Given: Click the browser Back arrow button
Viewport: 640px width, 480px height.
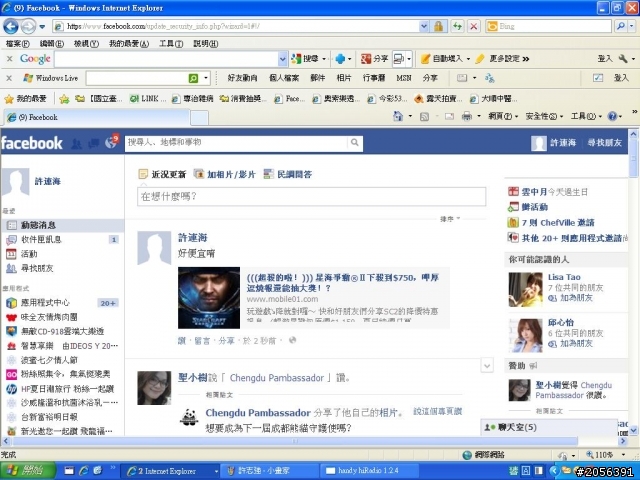Looking at the screenshot, I should point(11,27).
